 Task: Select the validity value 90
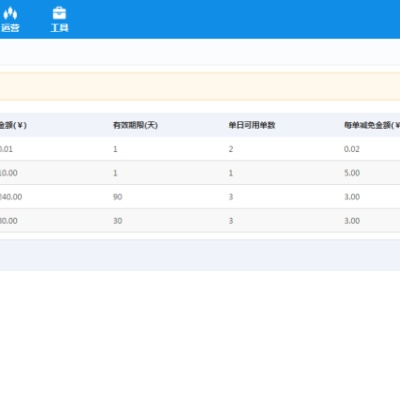(117, 197)
